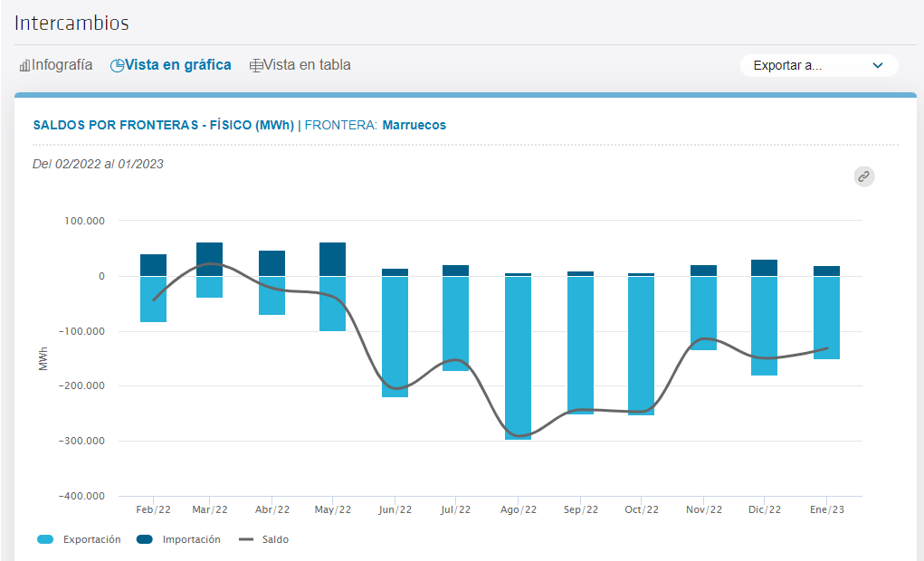Click the table icon beside Vista en tabla
This screenshot has height=561, width=924.
tap(256, 65)
